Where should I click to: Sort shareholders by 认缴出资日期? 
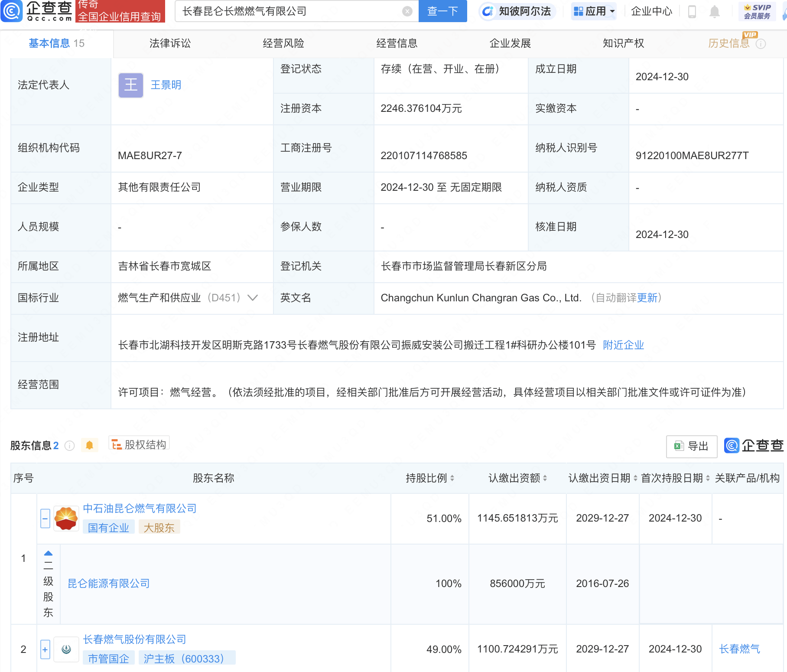(635, 478)
